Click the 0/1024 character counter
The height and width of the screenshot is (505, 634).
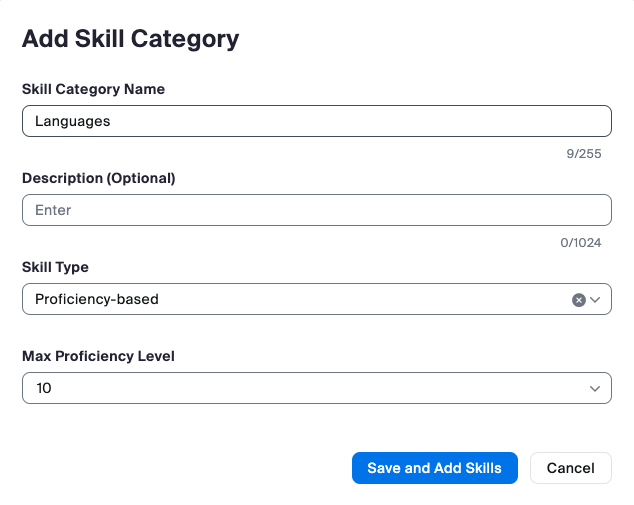(580, 243)
